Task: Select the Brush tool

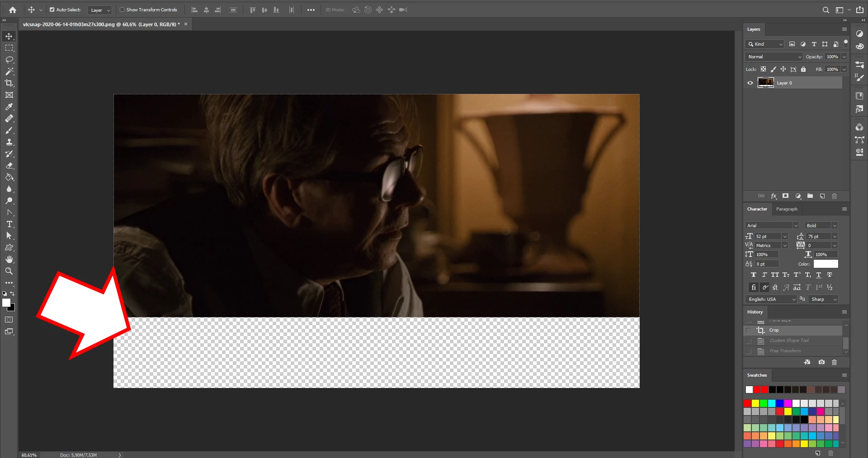Action: [9, 130]
